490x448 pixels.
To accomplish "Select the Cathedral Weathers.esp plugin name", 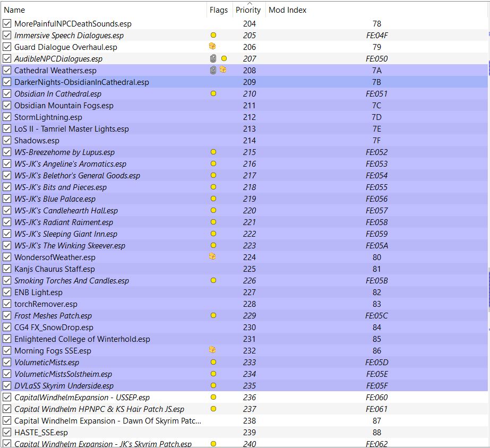I will pyautogui.click(x=55, y=70).
